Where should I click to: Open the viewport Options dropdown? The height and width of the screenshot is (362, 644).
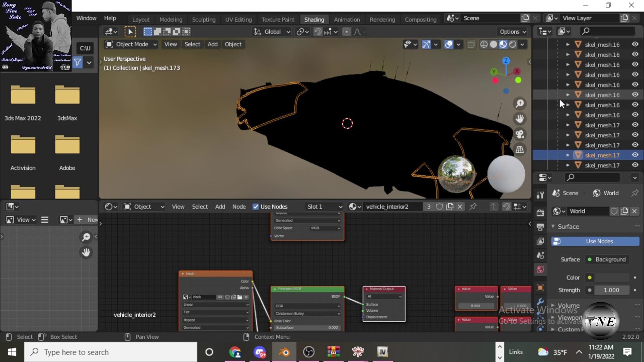513,32
